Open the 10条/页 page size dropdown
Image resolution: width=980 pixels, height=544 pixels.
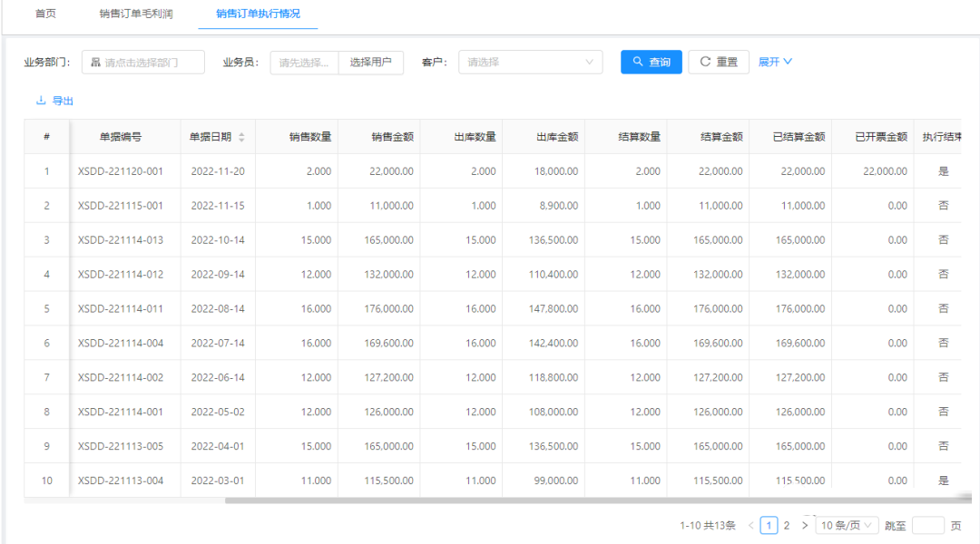click(x=847, y=525)
